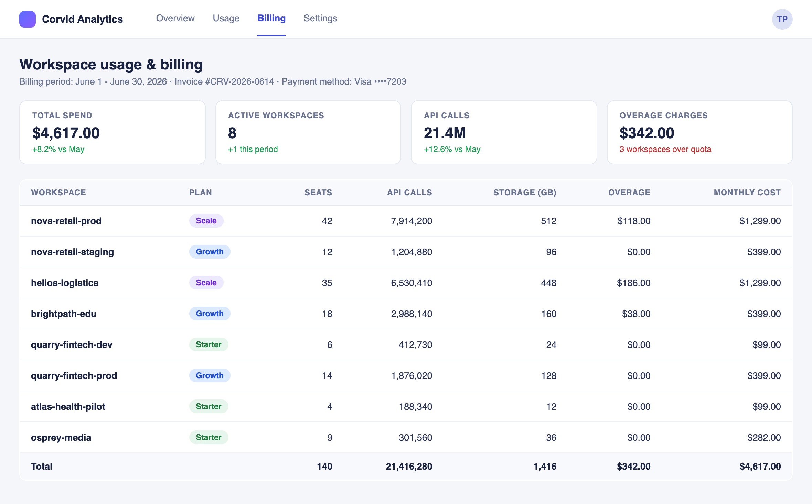Click the $38.00 overage for brightpath-edu

[636, 314]
